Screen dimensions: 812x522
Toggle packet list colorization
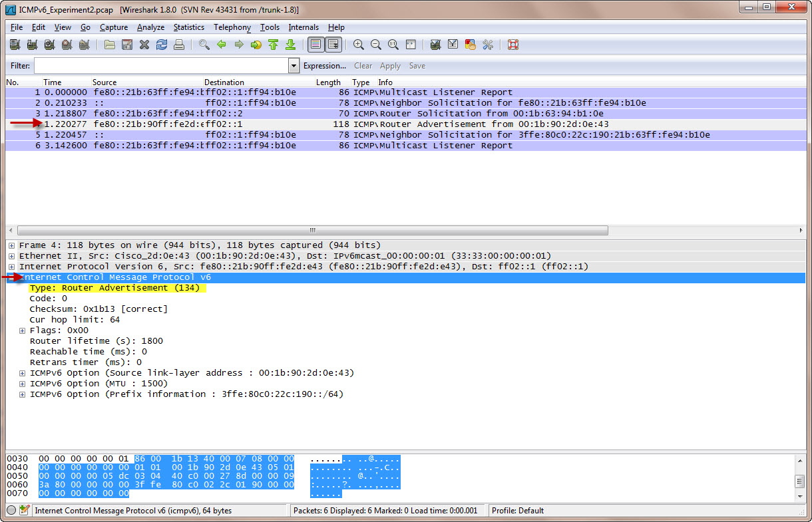point(315,45)
